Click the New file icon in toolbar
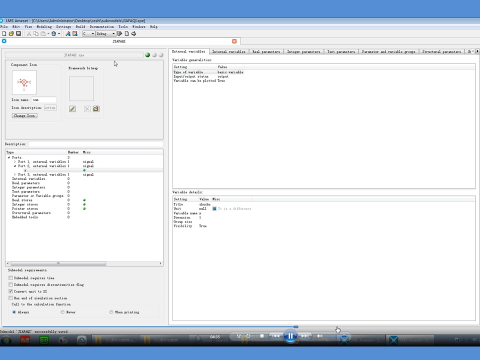The image size is (480, 360). [x=4, y=34]
